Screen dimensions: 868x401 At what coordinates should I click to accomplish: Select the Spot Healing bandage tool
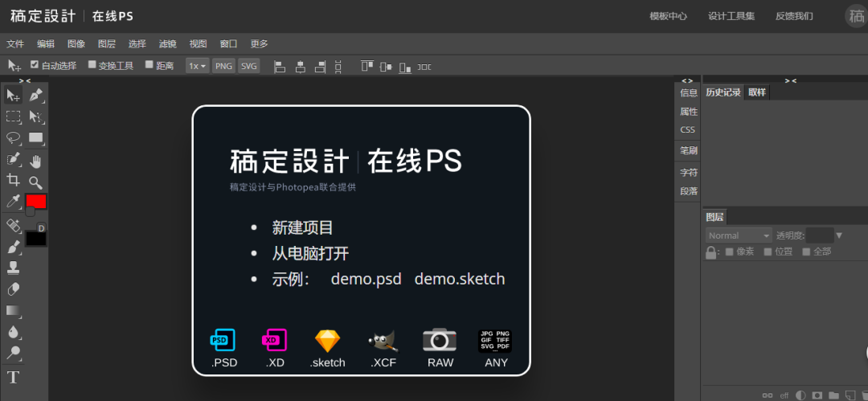tap(14, 226)
